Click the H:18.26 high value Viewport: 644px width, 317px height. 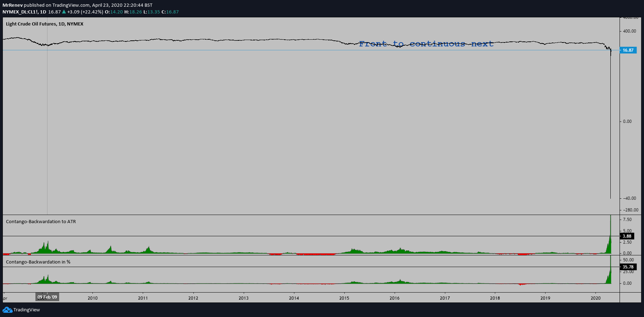pos(133,12)
